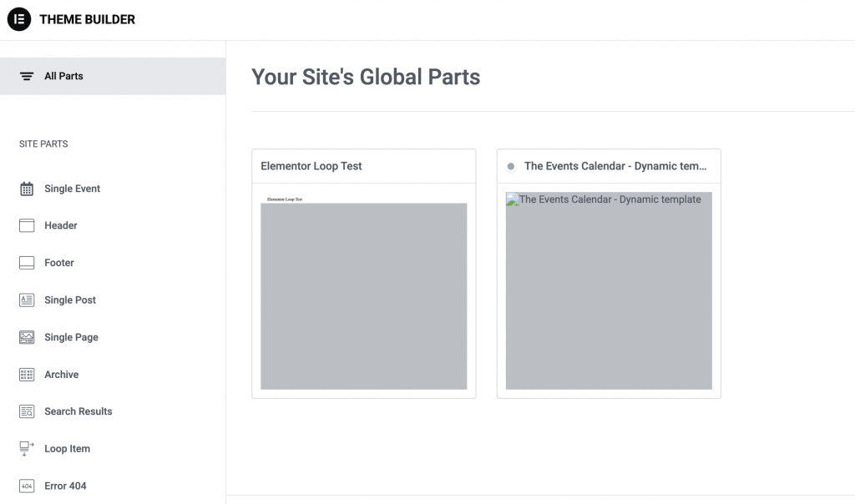Click the Elementor Loop Test preview thumbnail
Screen dimensions: 855x504
363,295
